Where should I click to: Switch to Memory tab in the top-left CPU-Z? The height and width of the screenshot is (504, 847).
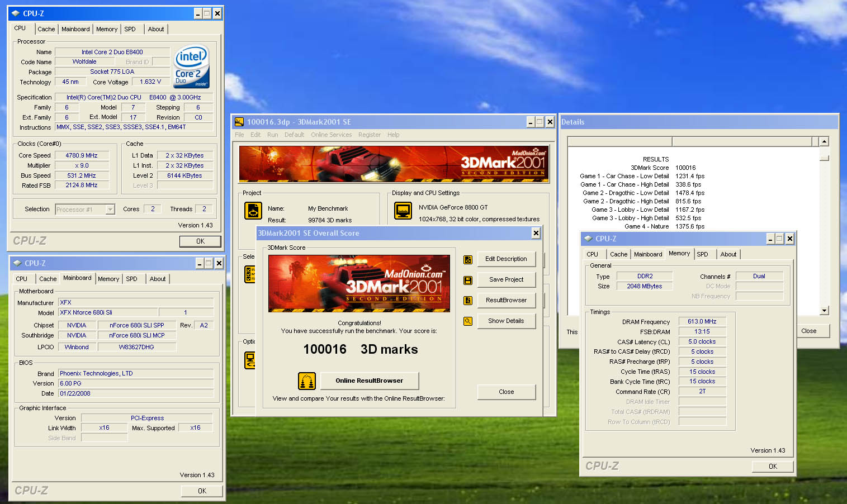pyautogui.click(x=107, y=29)
